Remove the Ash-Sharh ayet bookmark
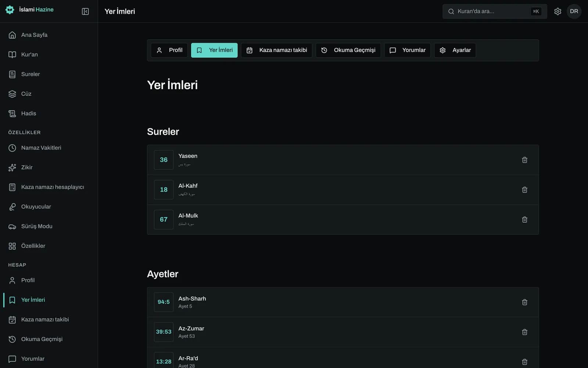 click(x=524, y=302)
